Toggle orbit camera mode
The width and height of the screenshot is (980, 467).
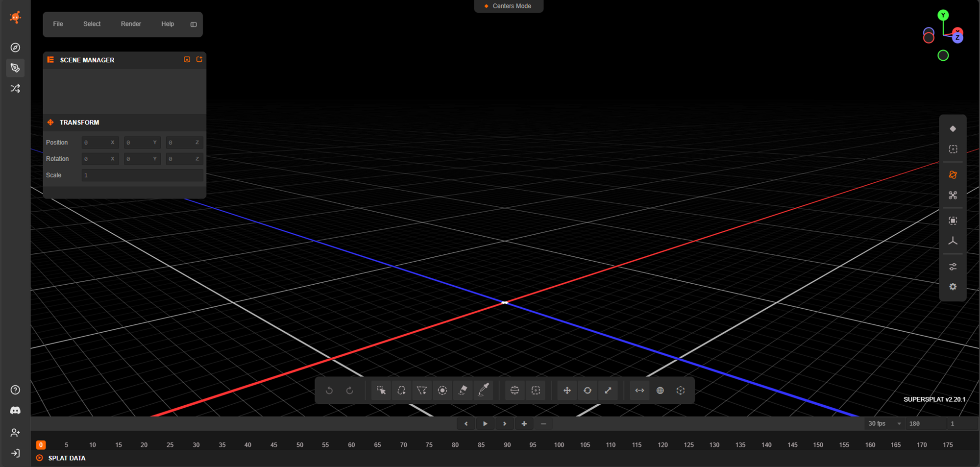click(x=953, y=175)
